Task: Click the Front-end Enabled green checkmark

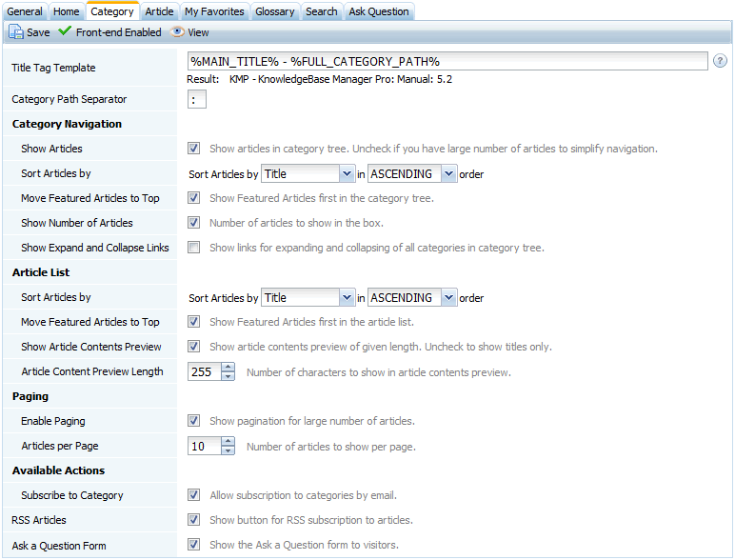Action: 65,32
